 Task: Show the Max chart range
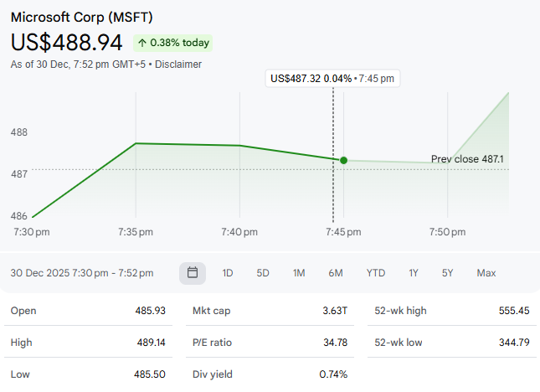[486, 273]
